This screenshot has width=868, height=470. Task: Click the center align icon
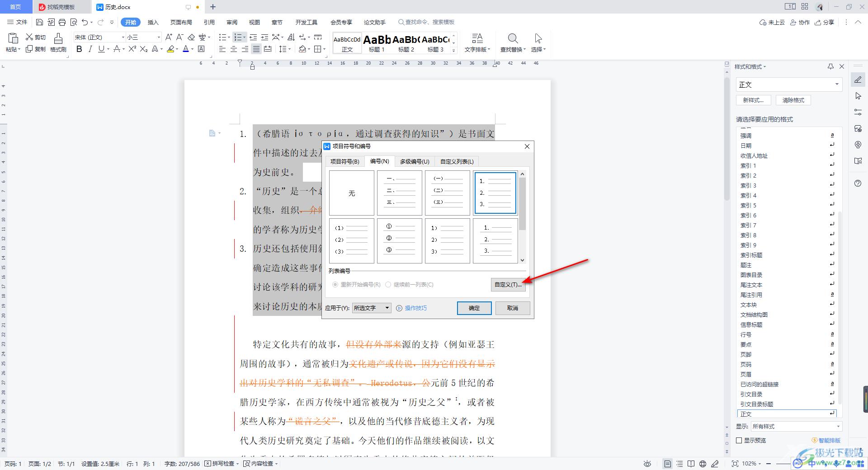click(234, 49)
